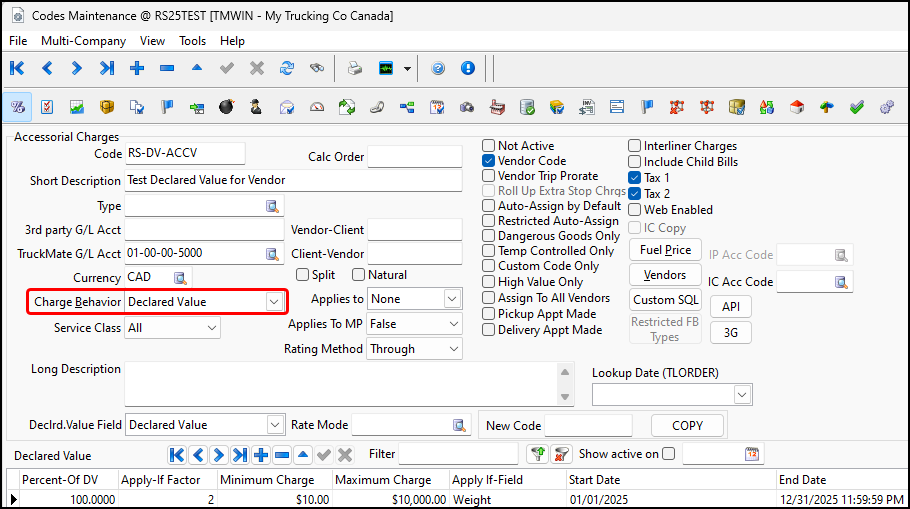Click the gears icon at the toolbar's right end
The width and height of the screenshot is (910, 509).
tap(886, 107)
